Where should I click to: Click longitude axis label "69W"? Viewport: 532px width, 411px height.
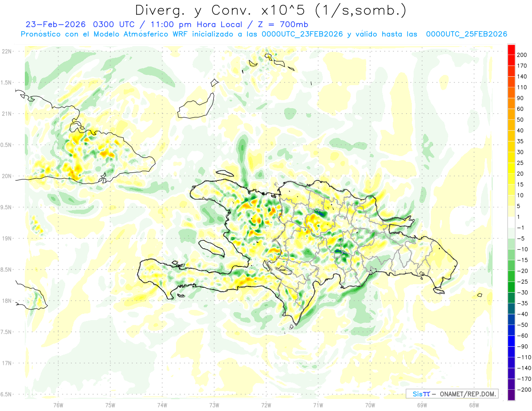click(422, 405)
